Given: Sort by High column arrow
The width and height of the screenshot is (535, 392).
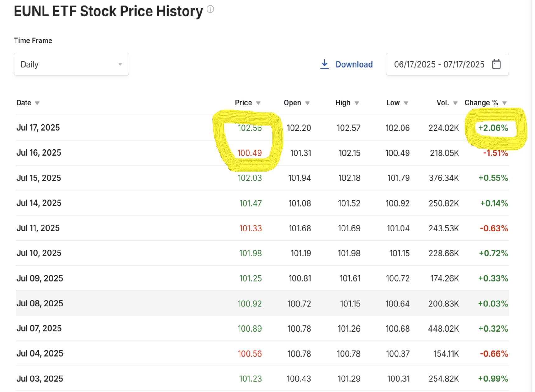Looking at the screenshot, I should 357,103.
